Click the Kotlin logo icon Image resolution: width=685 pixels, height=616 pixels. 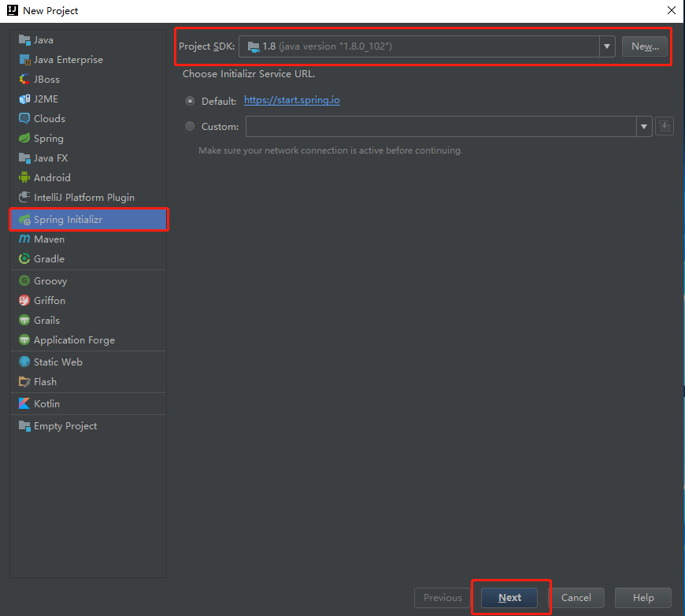tap(24, 403)
